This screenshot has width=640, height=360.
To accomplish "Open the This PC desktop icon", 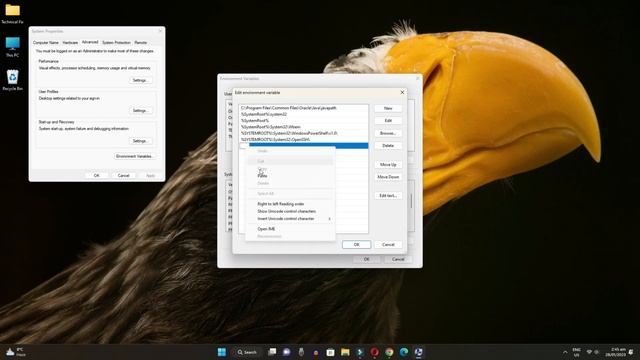I will 12,46.
